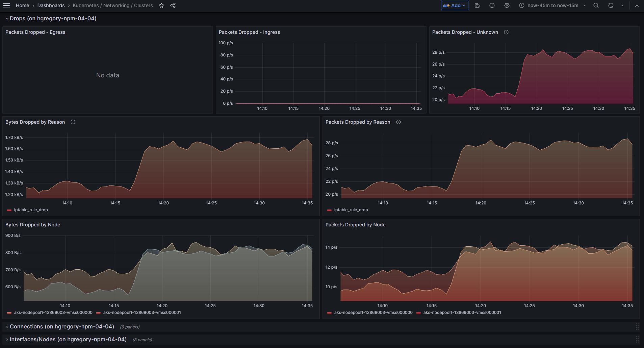Image resolution: width=644 pixels, height=348 pixels.
Task: Change vmss000001 color swatch in Packets Dropped by Node
Action: point(418,313)
